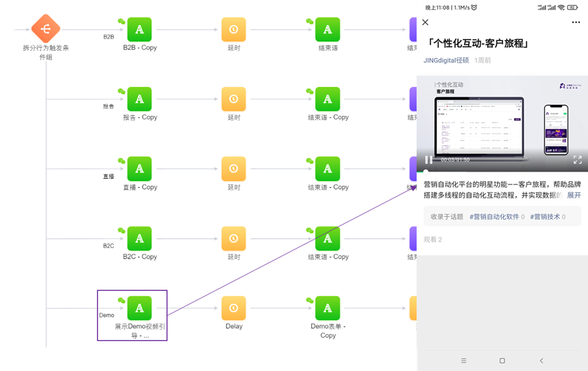588x371 pixels.
Task: Open the Demo表单 - Copy form node
Action: click(327, 308)
